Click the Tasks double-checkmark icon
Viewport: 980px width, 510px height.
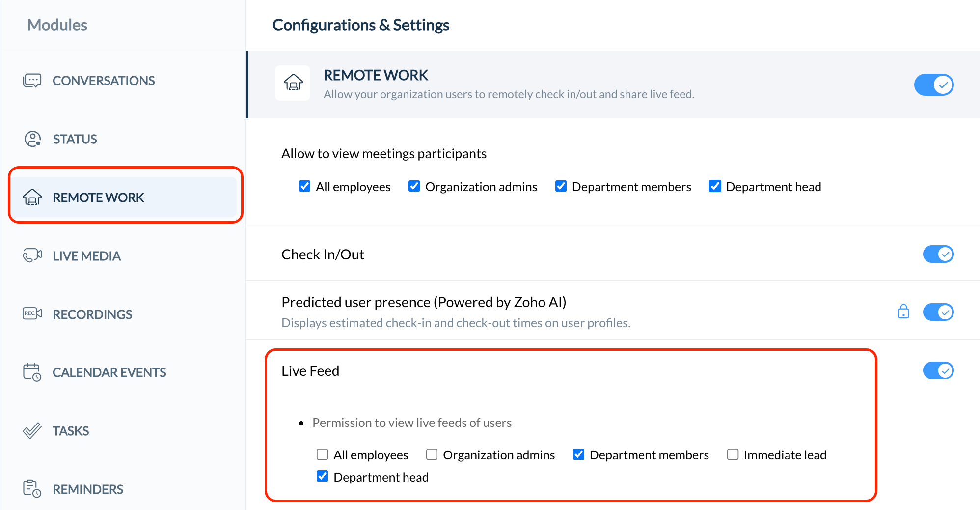[x=32, y=431]
